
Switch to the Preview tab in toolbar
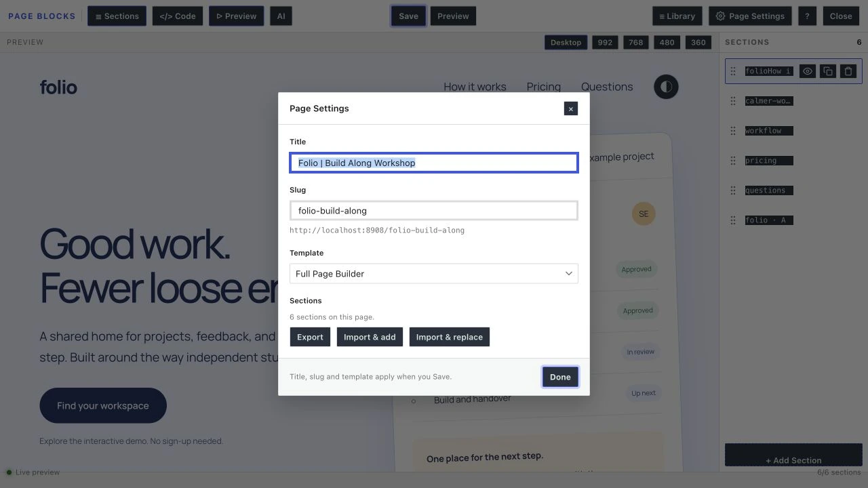[237, 16]
